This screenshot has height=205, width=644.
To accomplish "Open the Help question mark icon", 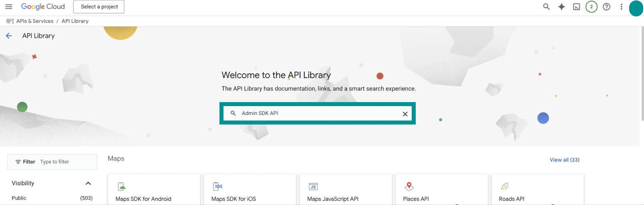I will point(607,7).
